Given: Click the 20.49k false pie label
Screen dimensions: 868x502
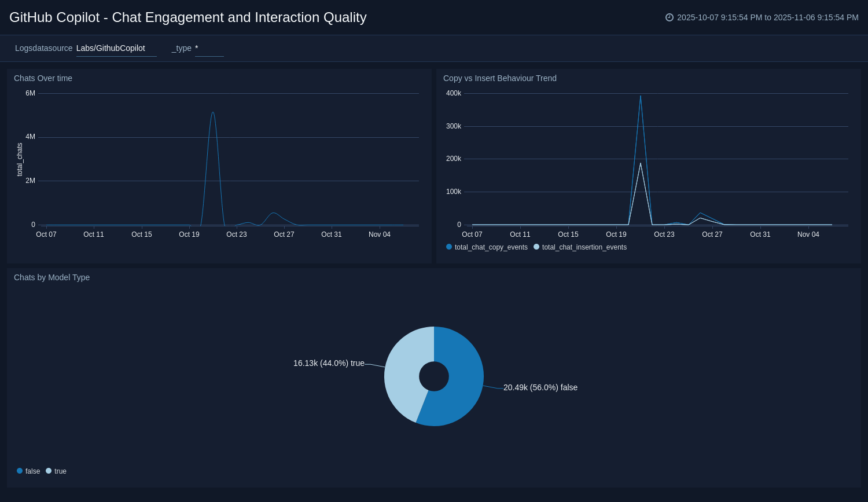Looking at the screenshot, I should tap(540, 387).
